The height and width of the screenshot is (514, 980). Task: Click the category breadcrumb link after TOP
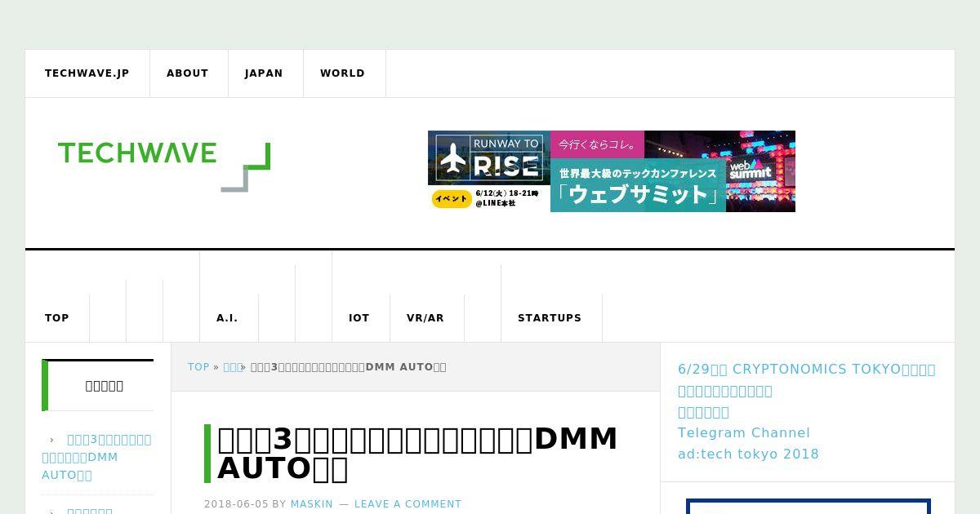click(x=232, y=367)
